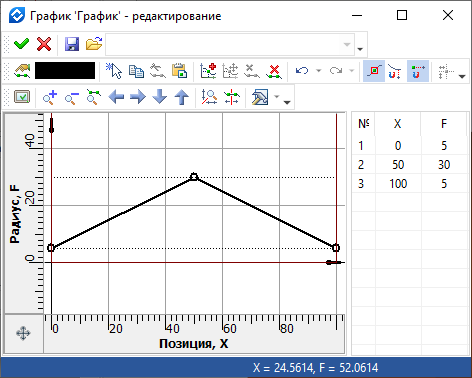Screen dimensions: 472x378
Task: Open the dropdown next to hammer icon
Action: tap(276, 97)
